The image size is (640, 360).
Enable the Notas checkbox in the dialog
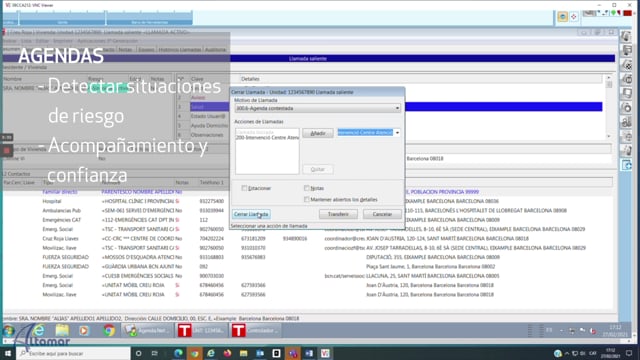pyautogui.click(x=307, y=188)
